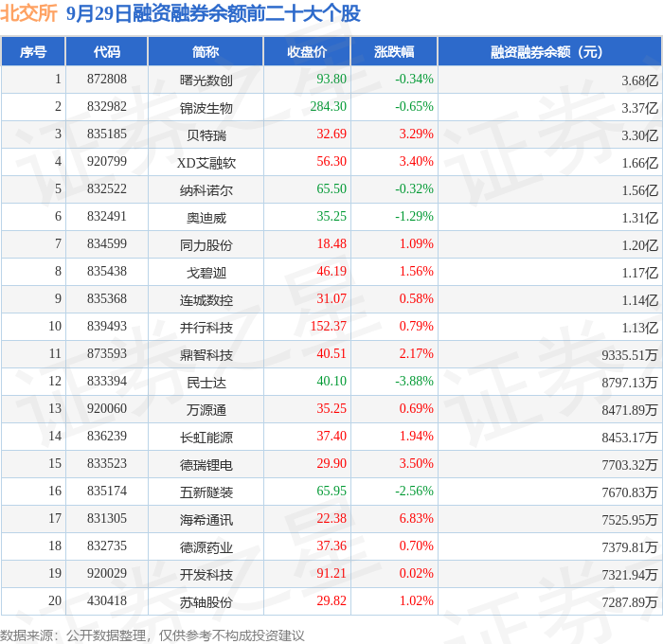Select stock name XD艾融软

pos(206,163)
